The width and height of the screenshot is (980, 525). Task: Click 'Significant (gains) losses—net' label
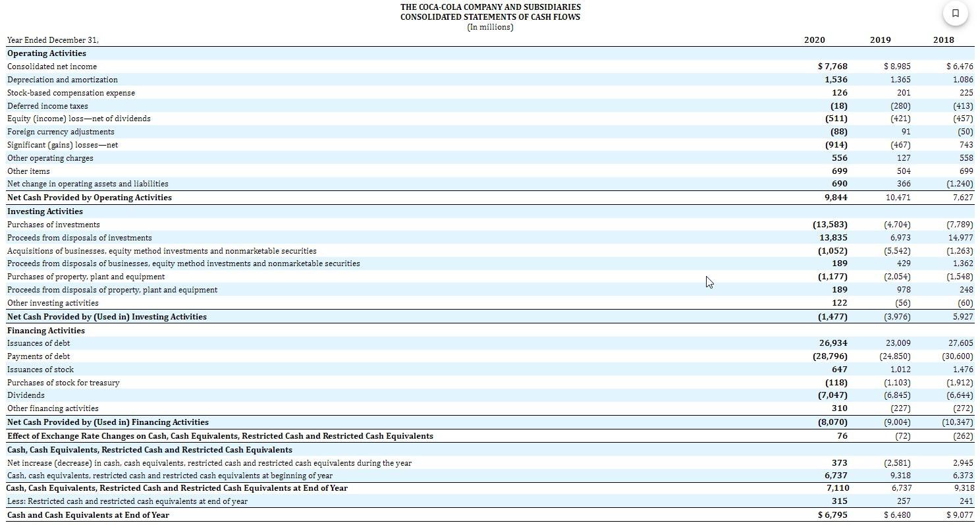point(63,145)
